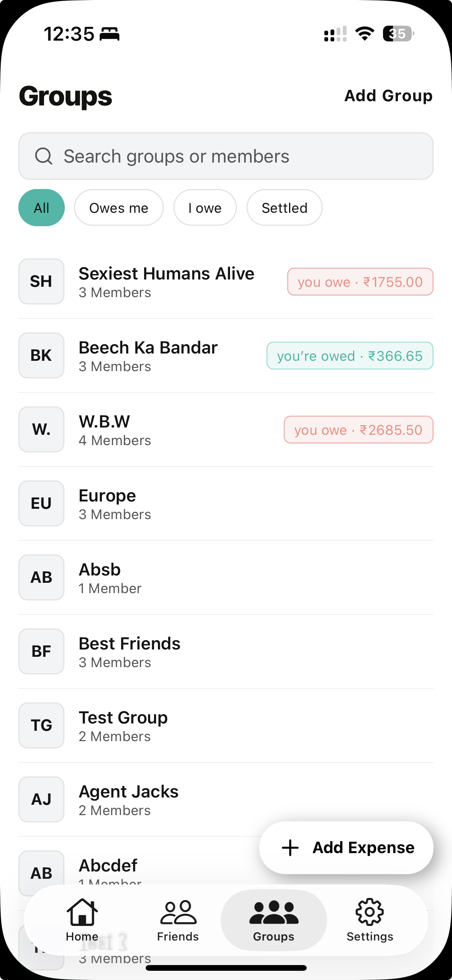
Task: Show only Settled groups
Action: (284, 208)
